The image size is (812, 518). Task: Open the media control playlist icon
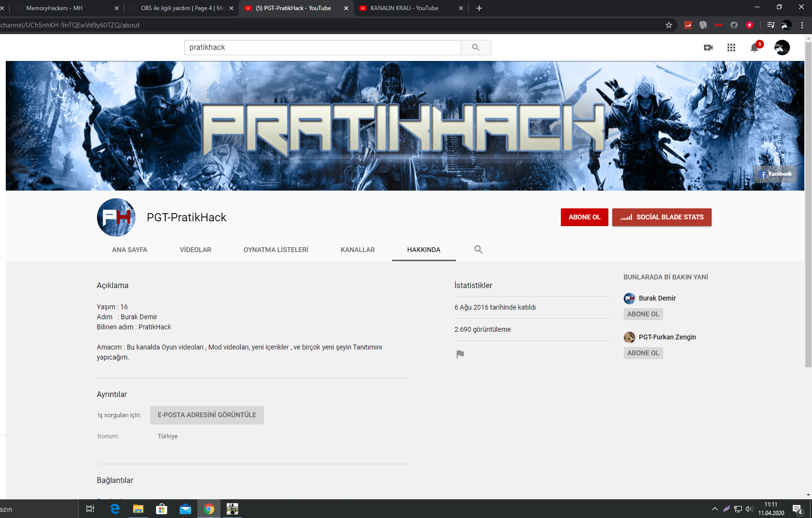coord(771,25)
